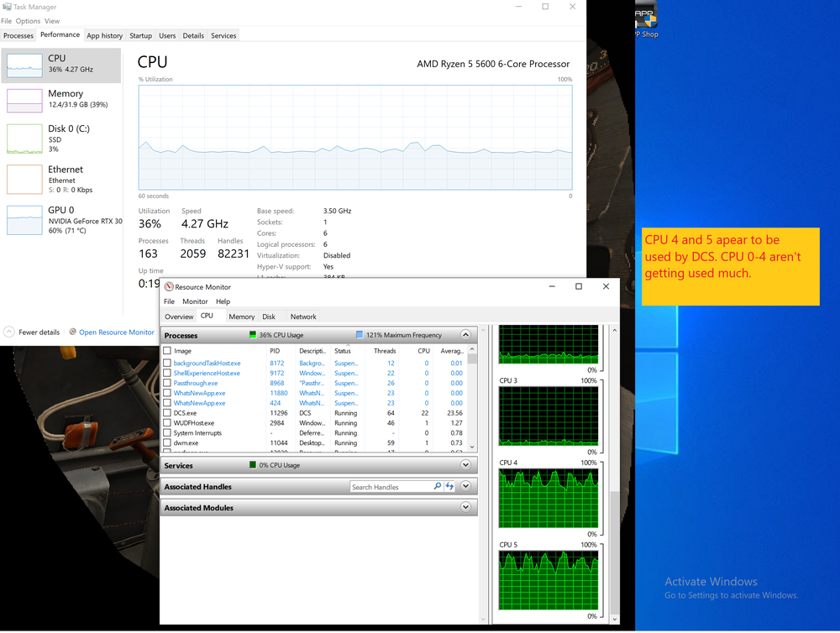
Task: Select the GPU 0 graph thumbnail
Action: pos(24,220)
